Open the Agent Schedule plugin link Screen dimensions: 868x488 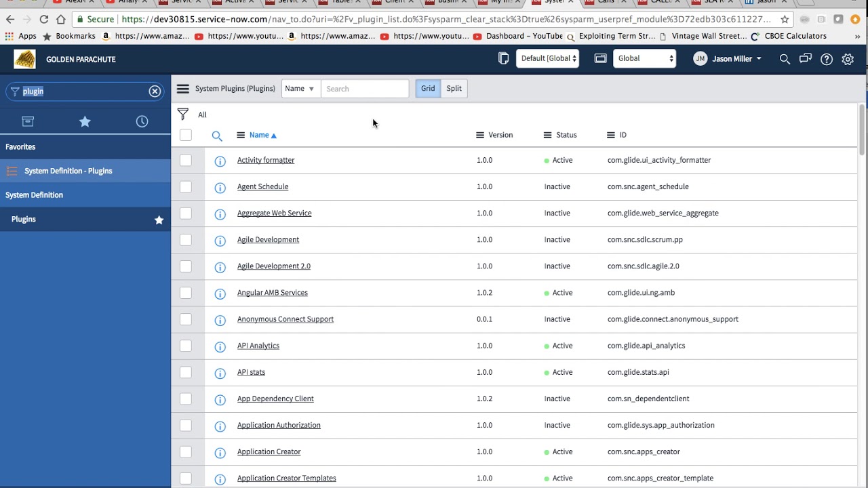tap(262, 186)
